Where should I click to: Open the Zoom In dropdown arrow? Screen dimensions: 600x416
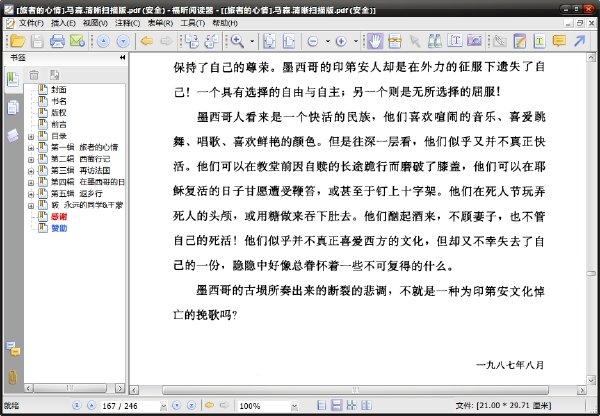[x=355, y=41]
